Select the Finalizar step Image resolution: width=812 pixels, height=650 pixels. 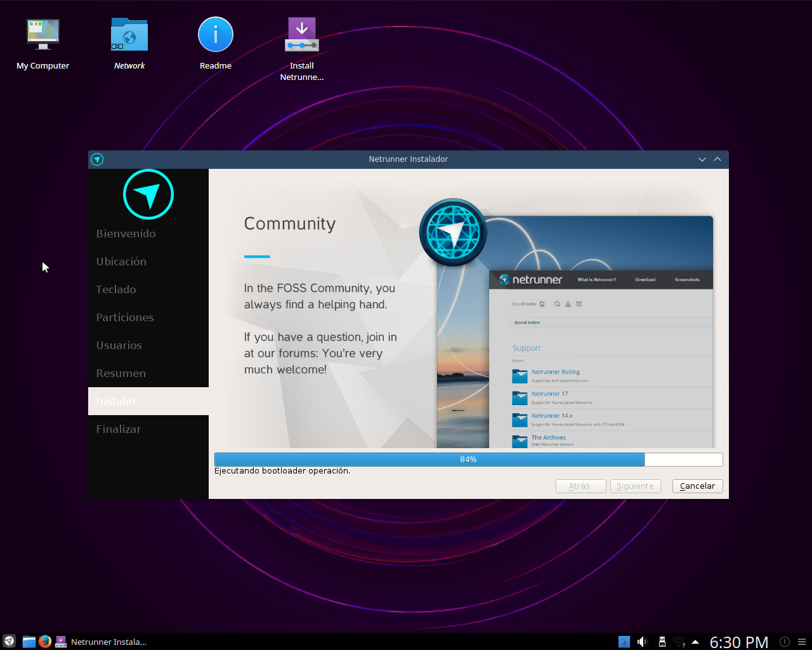click(x=148, y=429)
